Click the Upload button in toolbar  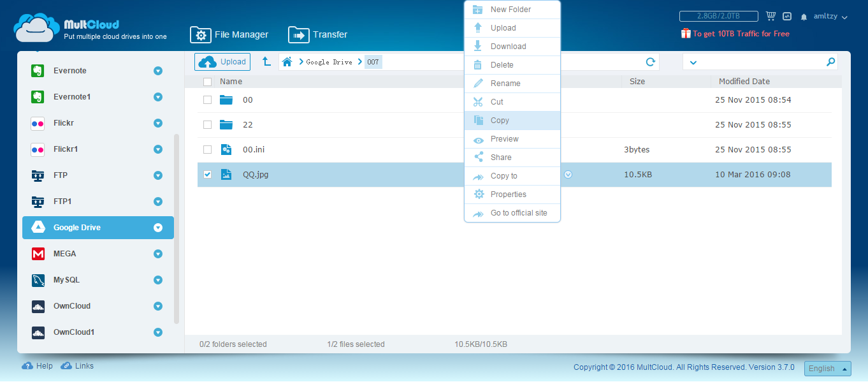(x=222, y=62)
